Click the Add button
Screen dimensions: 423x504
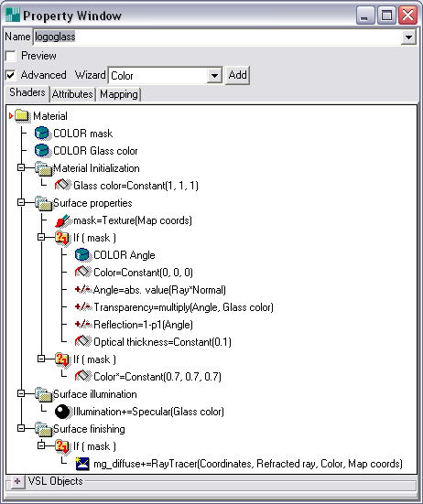pos(237,75)
